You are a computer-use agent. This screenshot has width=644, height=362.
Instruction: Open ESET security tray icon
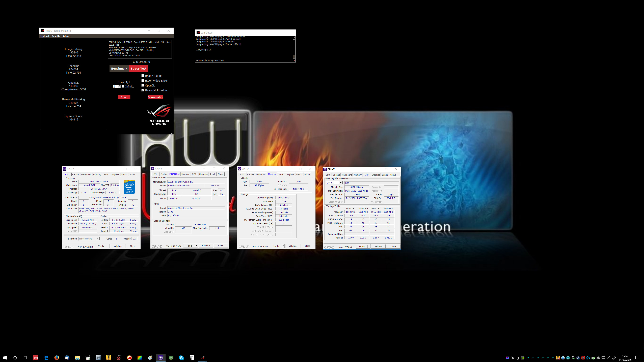[x=568, y=358]
